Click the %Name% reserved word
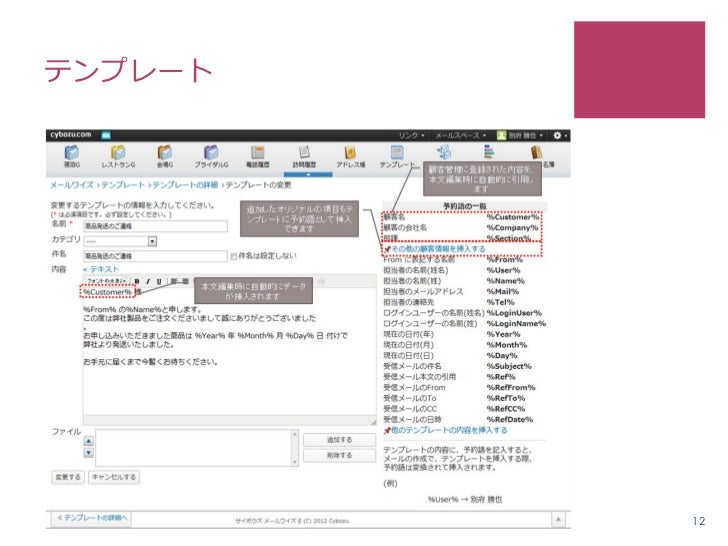728x546 pixels. point(506,281)
